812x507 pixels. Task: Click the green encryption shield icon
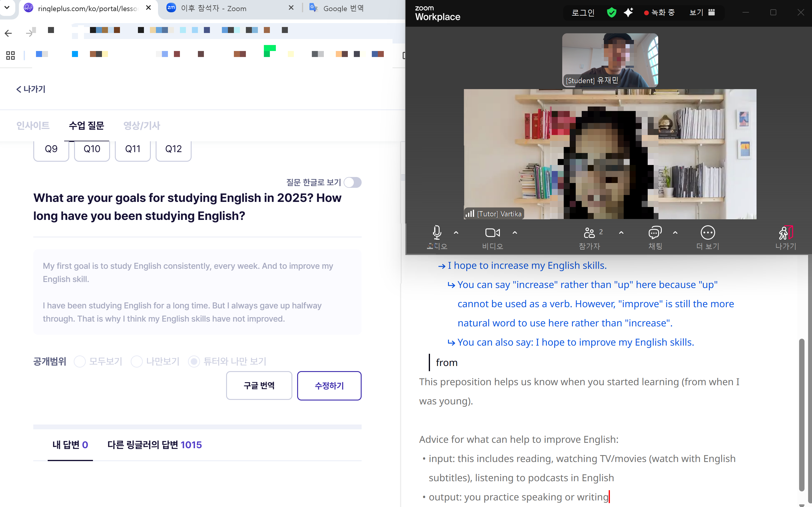[x=612, y=12]
